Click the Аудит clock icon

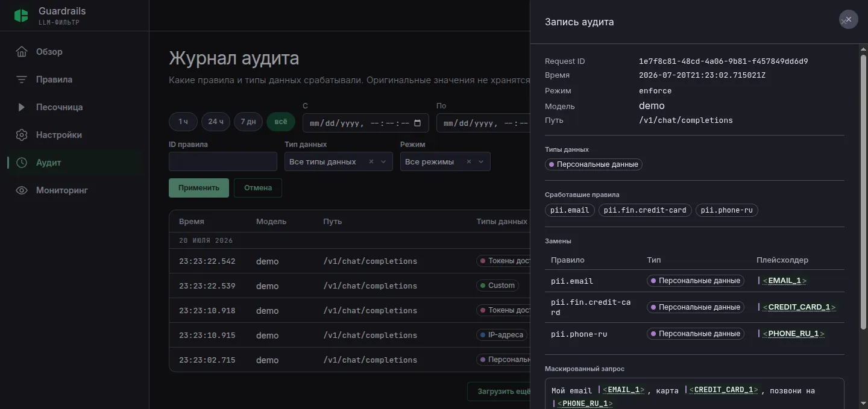(22, 163)
